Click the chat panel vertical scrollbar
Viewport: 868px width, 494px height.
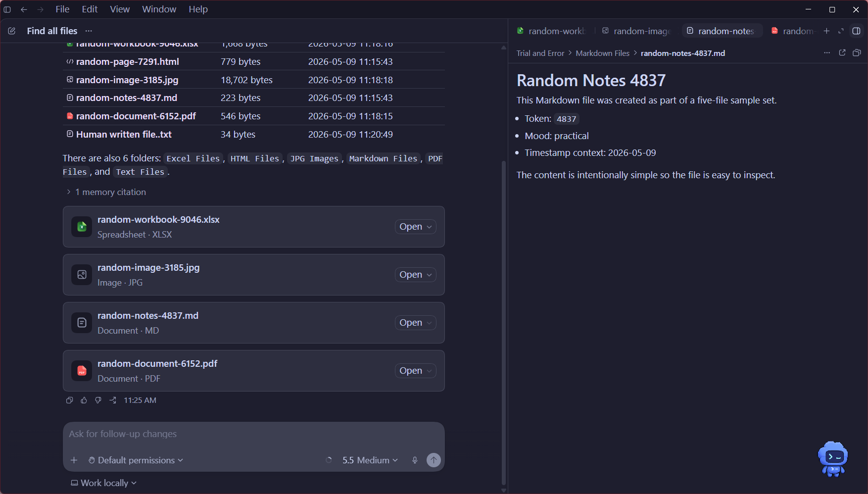tap(504, 322)
